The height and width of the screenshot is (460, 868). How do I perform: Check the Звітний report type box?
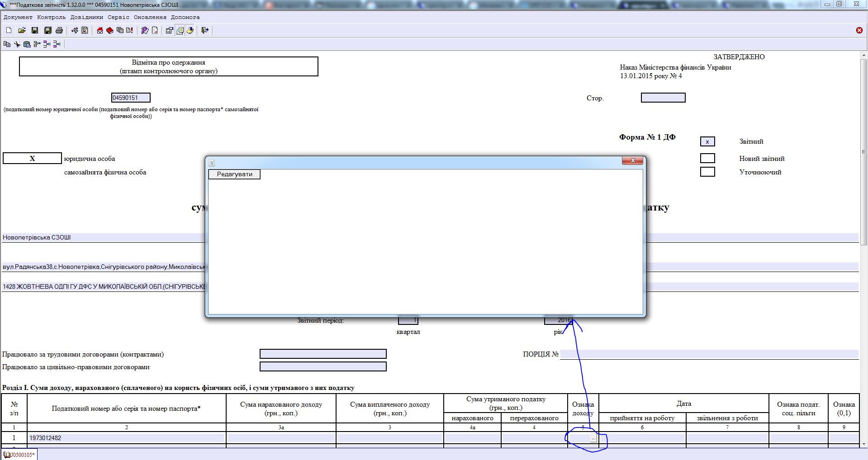point(707,142)
